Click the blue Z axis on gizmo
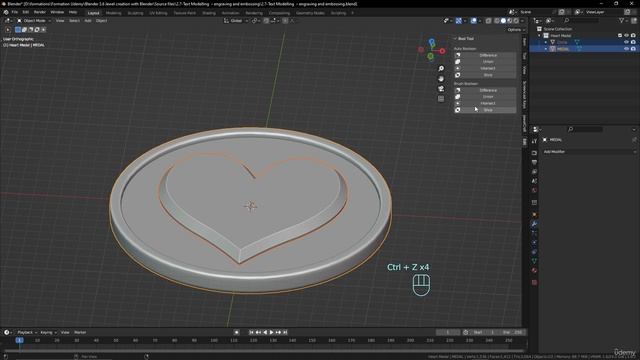Image resolution: width=640 pixels, height=360 pixels. tap(432, 42)
